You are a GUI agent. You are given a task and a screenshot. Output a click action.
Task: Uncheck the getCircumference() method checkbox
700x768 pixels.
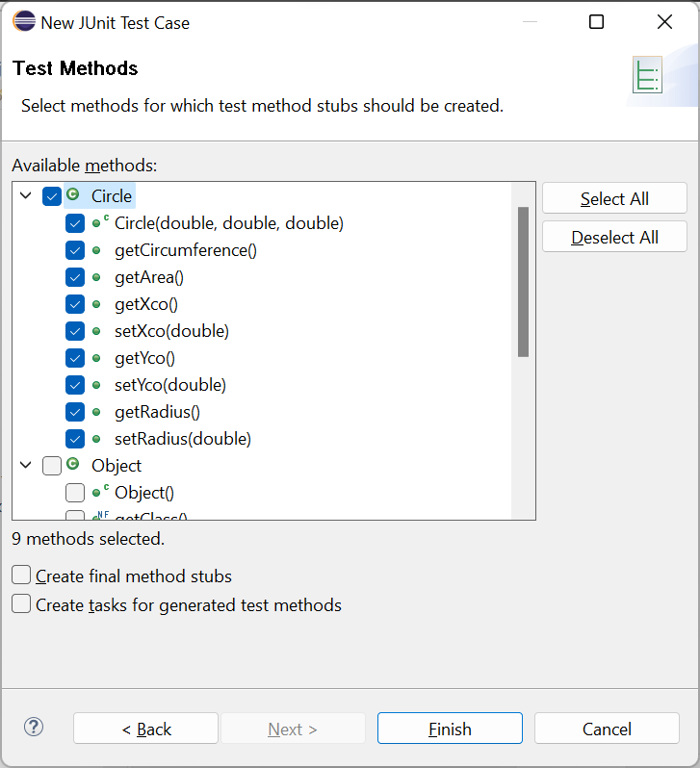point(75,250)
